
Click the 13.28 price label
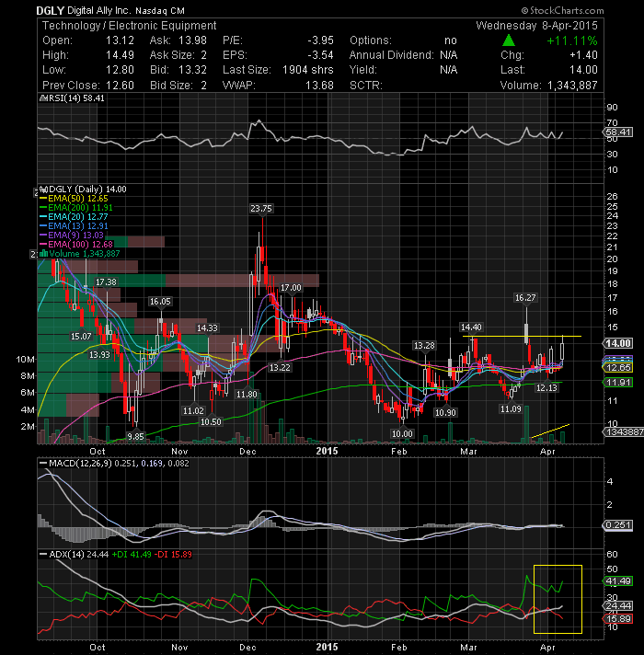[x=424, y=346]
